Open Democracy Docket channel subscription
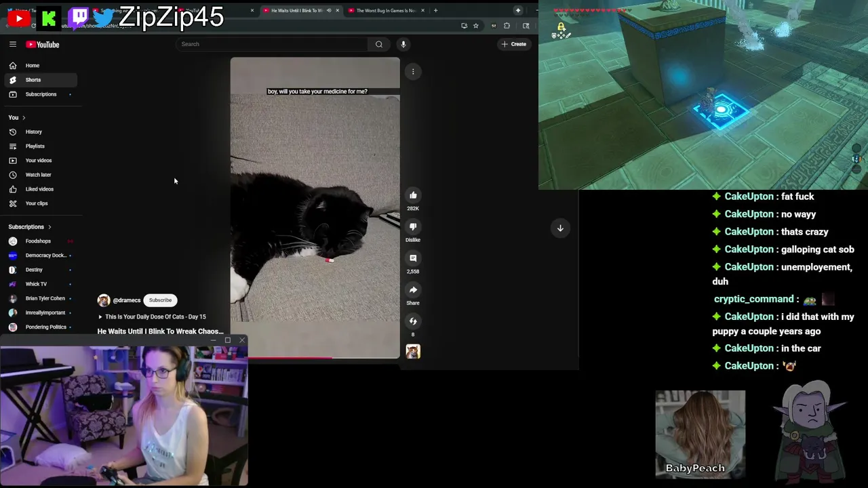 [41, 256]
